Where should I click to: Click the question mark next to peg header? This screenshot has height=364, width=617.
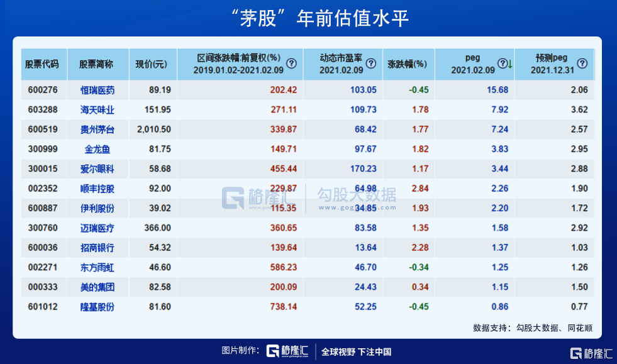[x=502, y=63]
